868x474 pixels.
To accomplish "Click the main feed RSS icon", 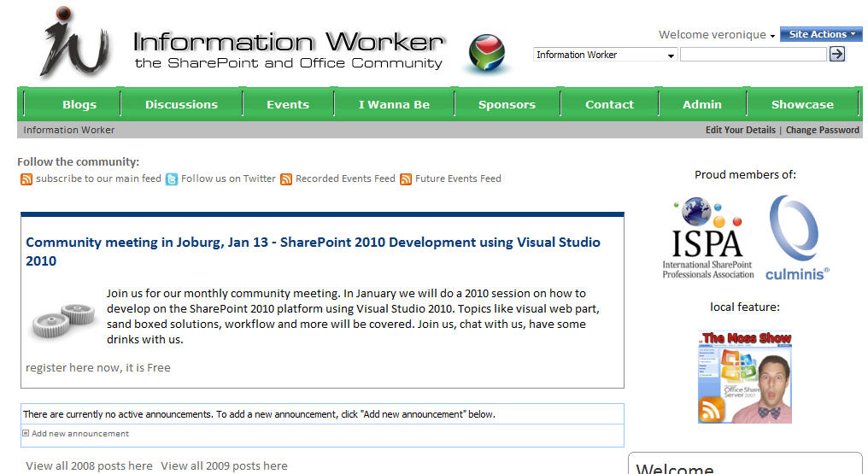I will click(x=26, y=179).
